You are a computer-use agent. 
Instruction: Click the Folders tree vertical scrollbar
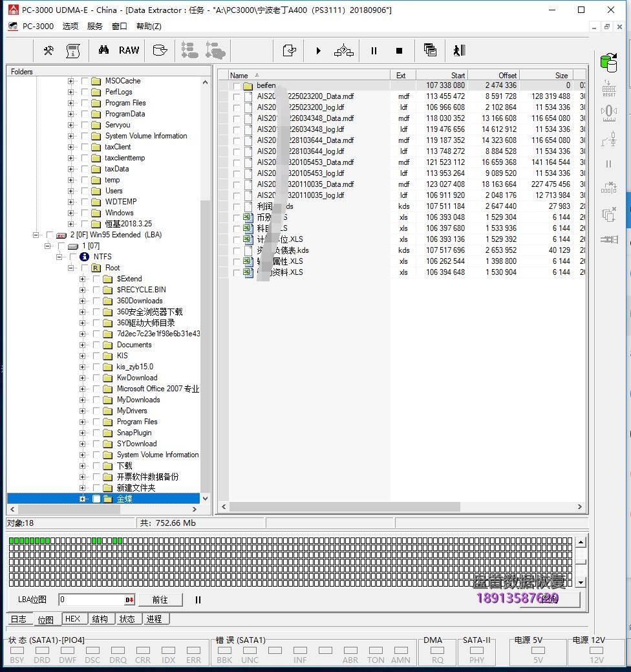[206, 291]
